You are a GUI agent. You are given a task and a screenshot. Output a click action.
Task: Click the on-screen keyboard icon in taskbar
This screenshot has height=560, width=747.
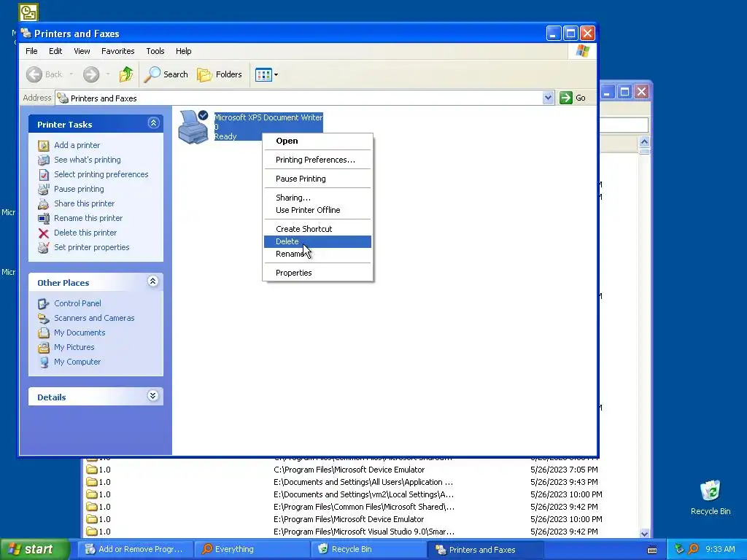(652, 550)
